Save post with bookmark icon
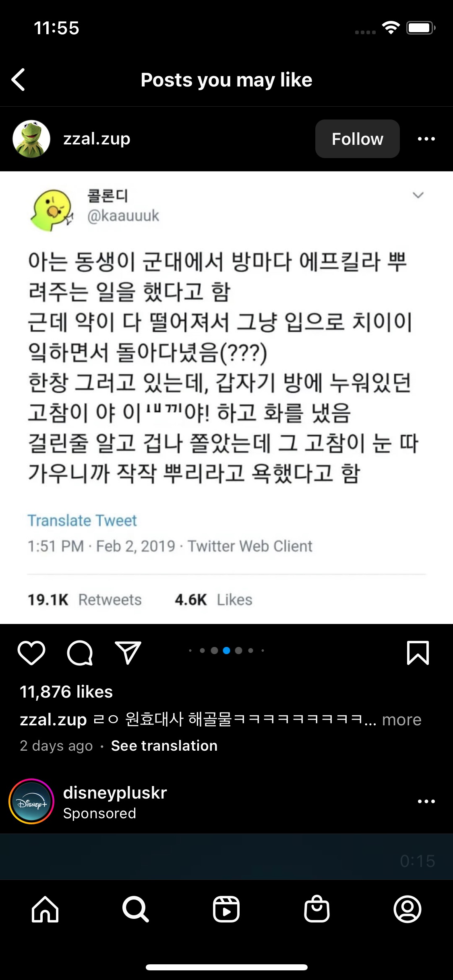The height and width of the screenshot is (980, 453). (x=418, y=653)
